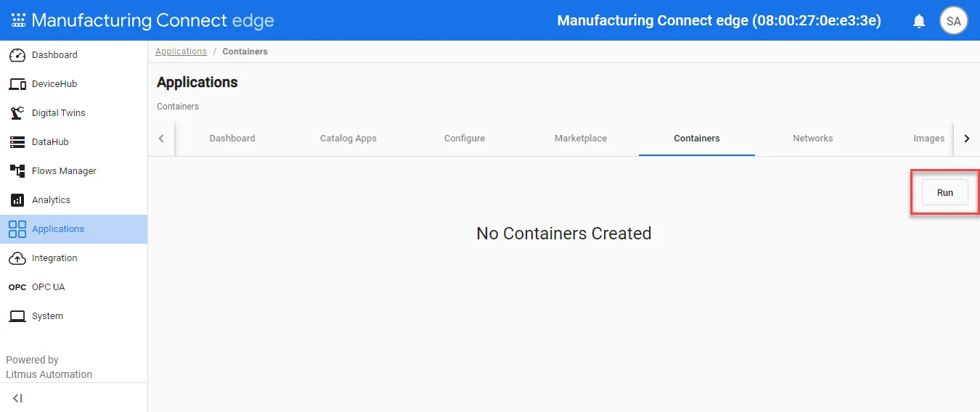
Task: Open the Analytics chart icon
Action: [17, 200]
